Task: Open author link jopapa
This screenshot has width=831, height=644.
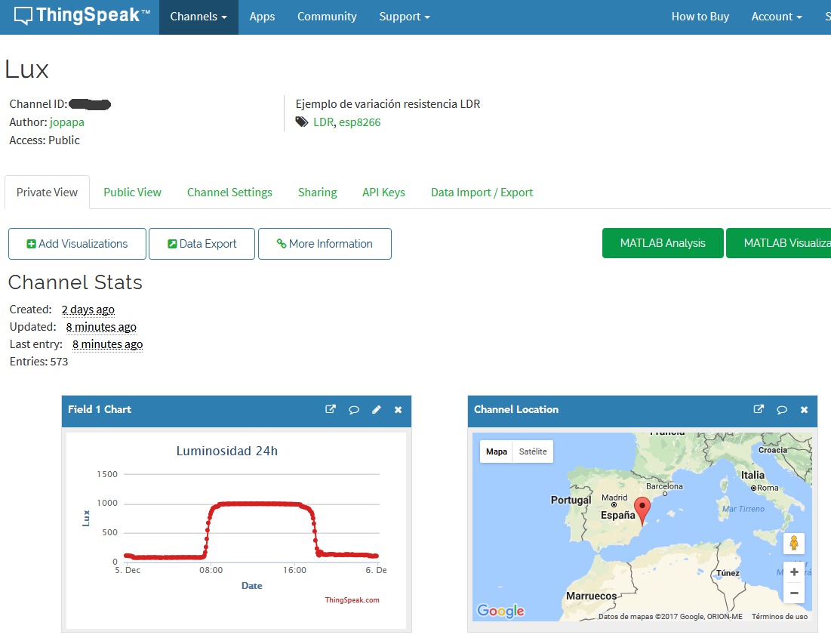Action: (x=67, y=122)
